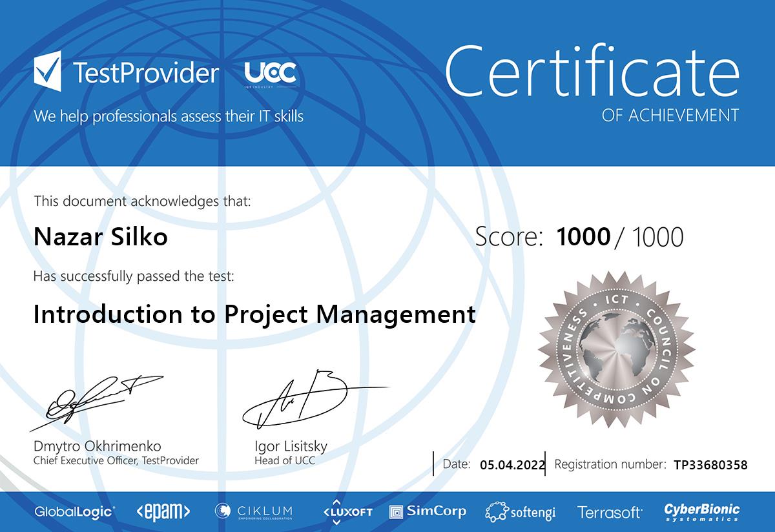This screenshot has width=775, height=532.
Task: Click 'Chief Executive Officer, TestProvider' title
Action: (x=116, y=461)
